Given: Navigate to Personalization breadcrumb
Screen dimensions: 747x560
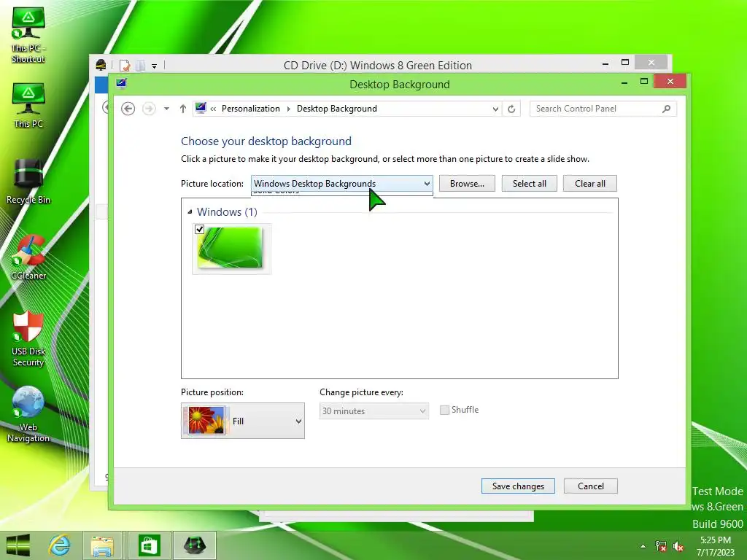Looking at the screenshot, I should coord(251,109).
